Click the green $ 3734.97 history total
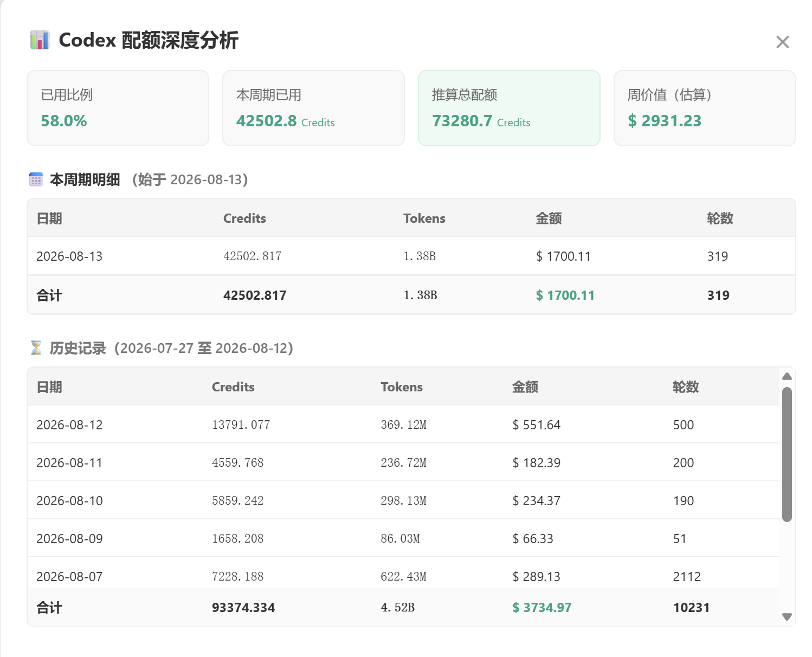The width and height of the screenshot is (812, 657). point(542,608)
